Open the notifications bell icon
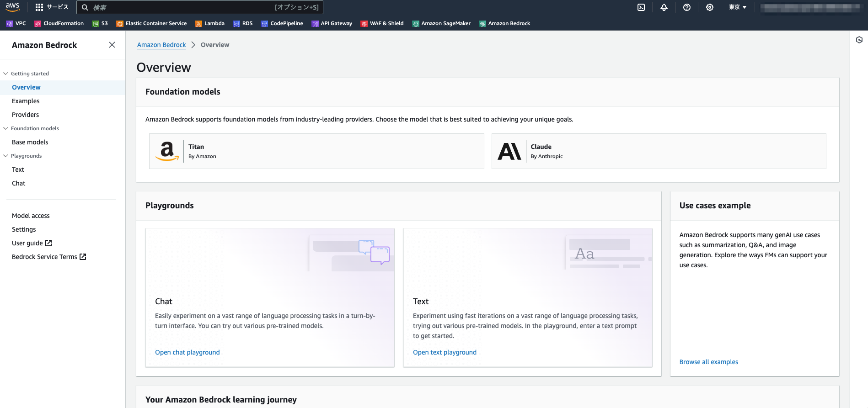This screenshot has width=868, height=408. [664, 7]
